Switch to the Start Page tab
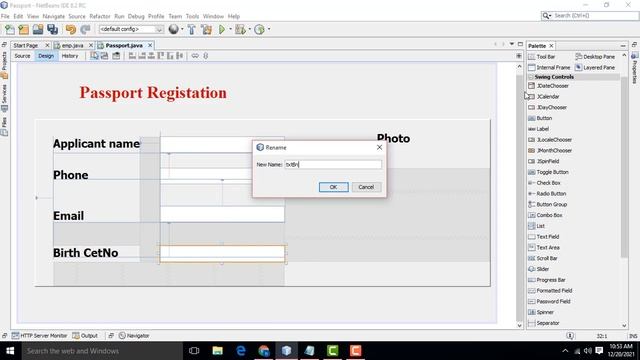Viewport: 640px width, 360px height. pyautogui.click(x=25, y=45)
